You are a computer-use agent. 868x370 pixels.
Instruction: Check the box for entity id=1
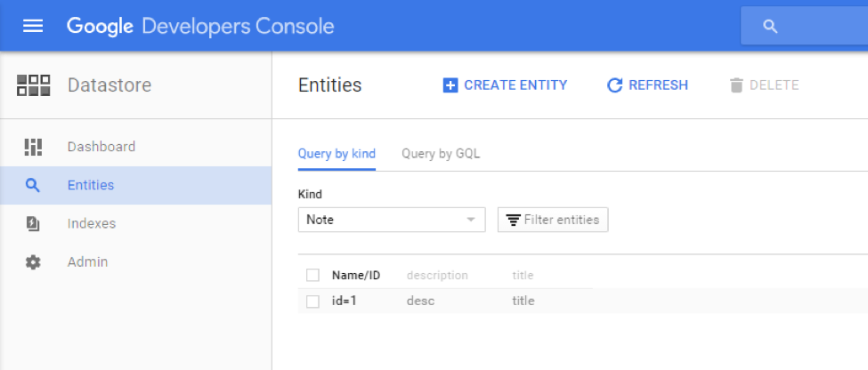click(312, 302)
